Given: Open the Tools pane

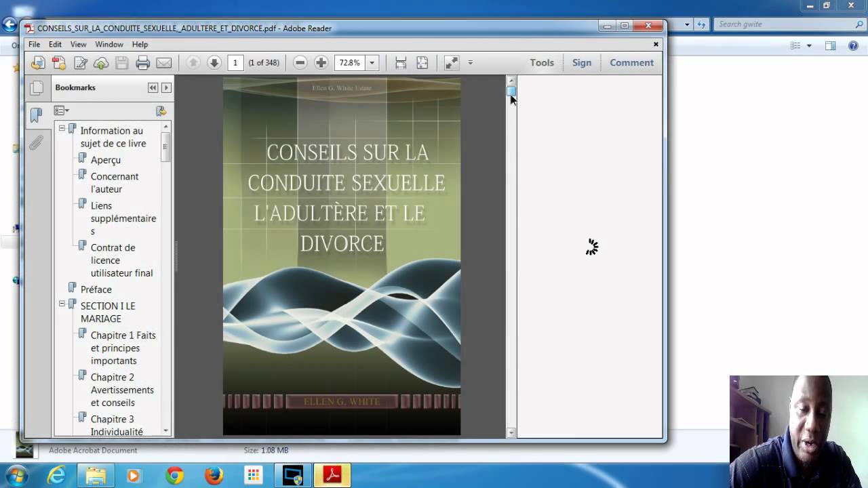Looking at the screenshot, I should pyautogui.click(x=542, y=62).
